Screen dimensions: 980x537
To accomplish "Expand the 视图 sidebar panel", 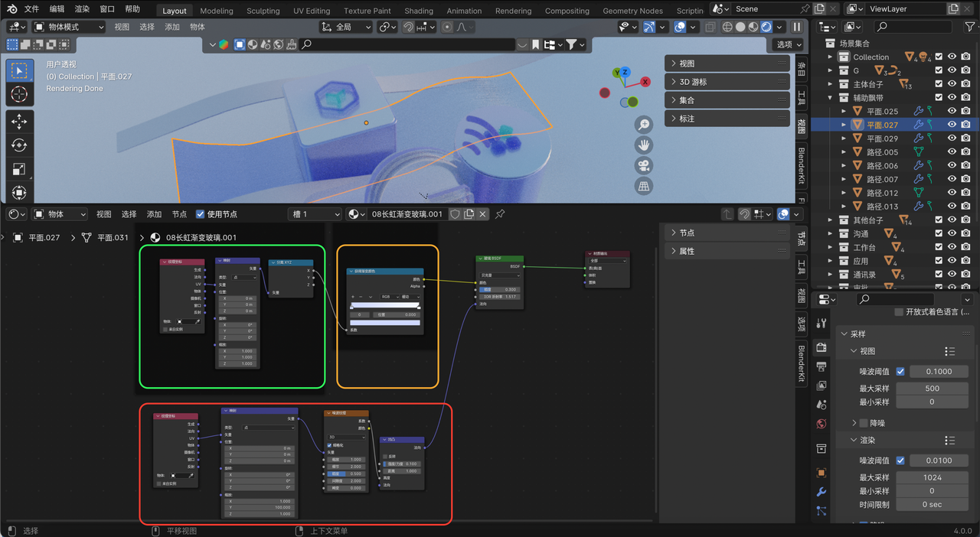I will coord(727,63).
